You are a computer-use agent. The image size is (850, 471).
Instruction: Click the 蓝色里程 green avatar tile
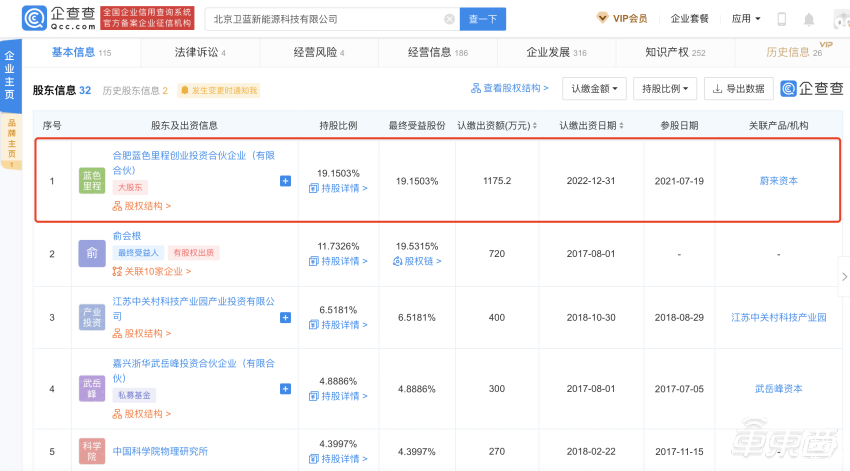click(92, 181)
